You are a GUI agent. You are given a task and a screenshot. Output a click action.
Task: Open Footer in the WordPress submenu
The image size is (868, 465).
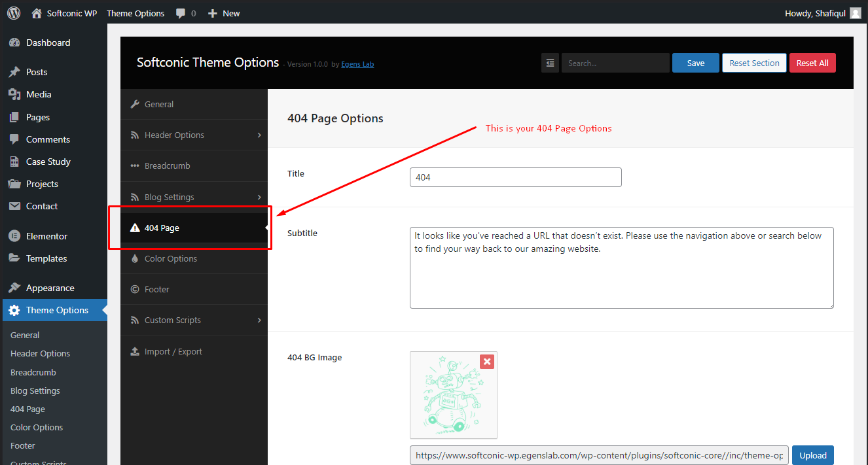point(23,445)
